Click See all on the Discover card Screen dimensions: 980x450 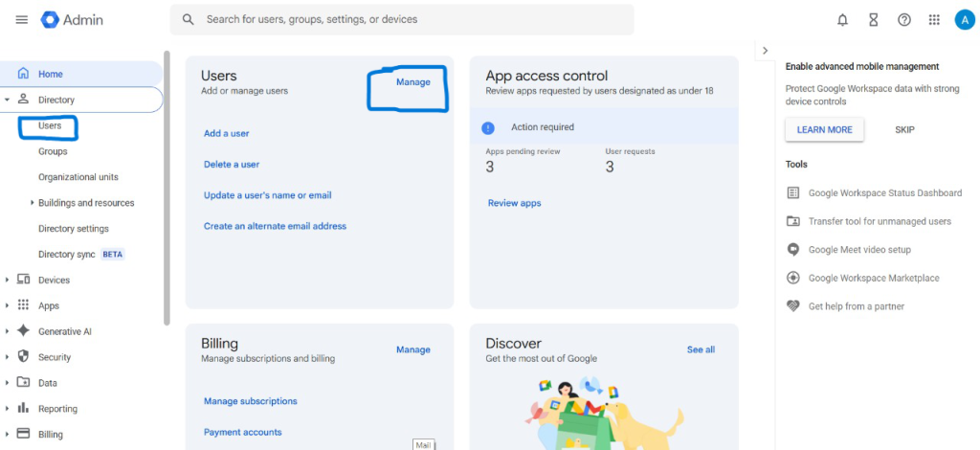(701, 349)
